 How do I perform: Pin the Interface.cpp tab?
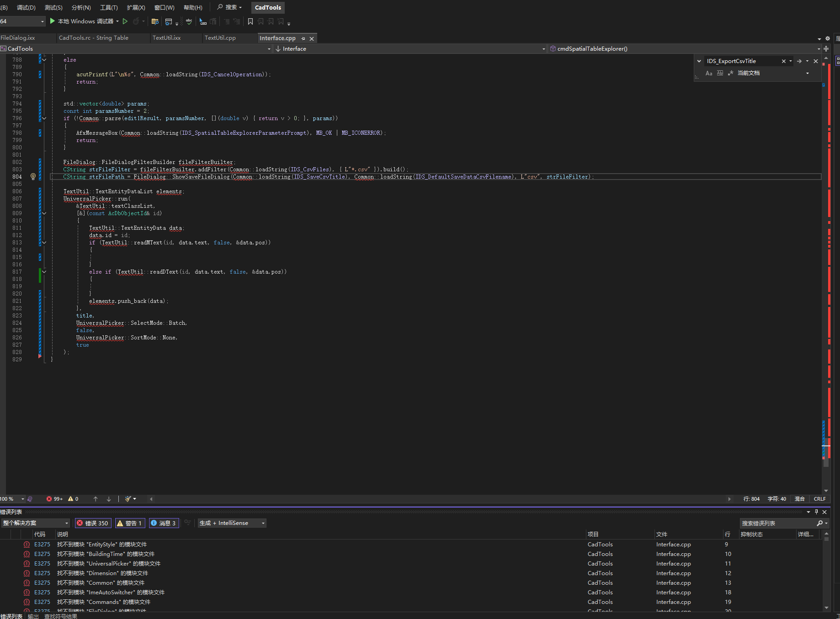click(303, 38)
